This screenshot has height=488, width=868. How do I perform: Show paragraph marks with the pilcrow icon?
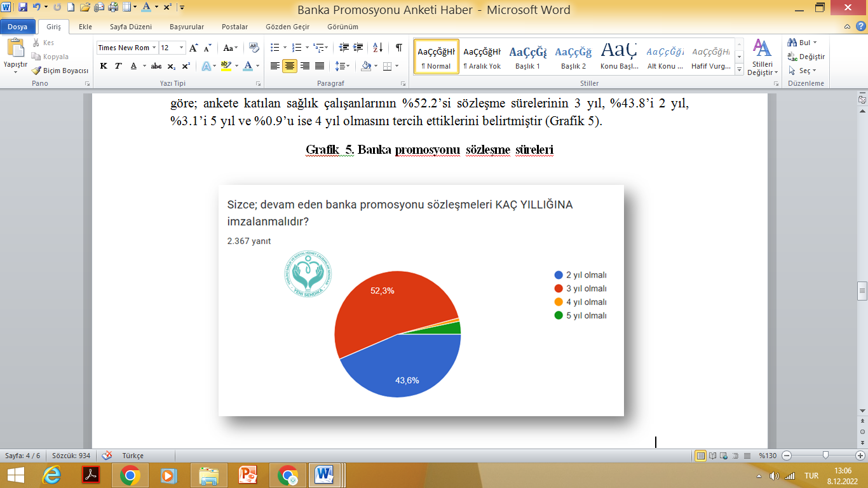coord(398,48)
